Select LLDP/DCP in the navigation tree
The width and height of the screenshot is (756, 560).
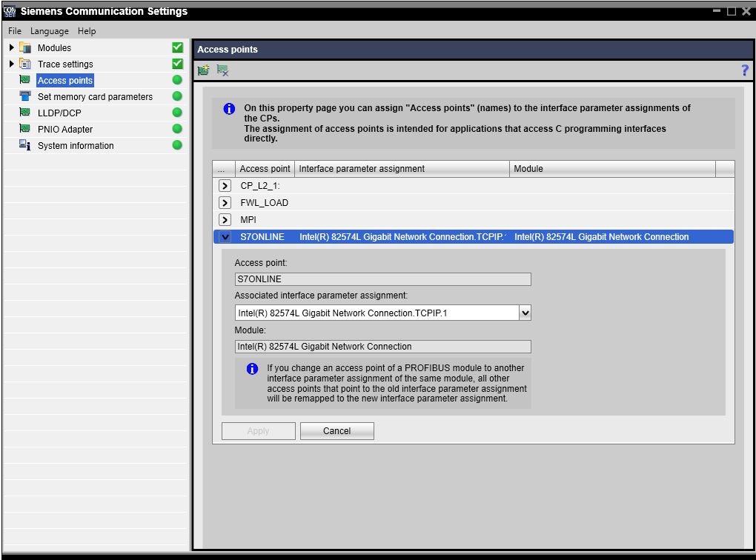click(x=59, y=113)
